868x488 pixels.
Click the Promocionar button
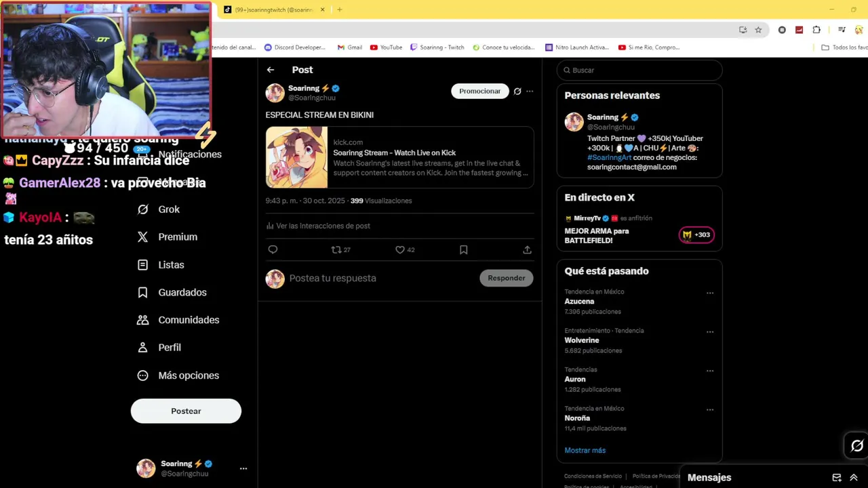pyautogui.click(x=480, y=91)
